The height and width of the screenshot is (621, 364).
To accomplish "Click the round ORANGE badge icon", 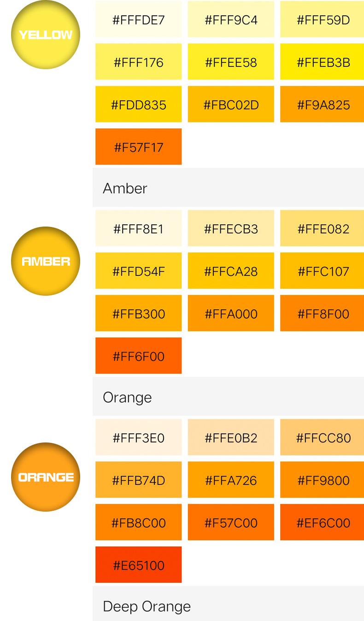I will click(45, 477).
